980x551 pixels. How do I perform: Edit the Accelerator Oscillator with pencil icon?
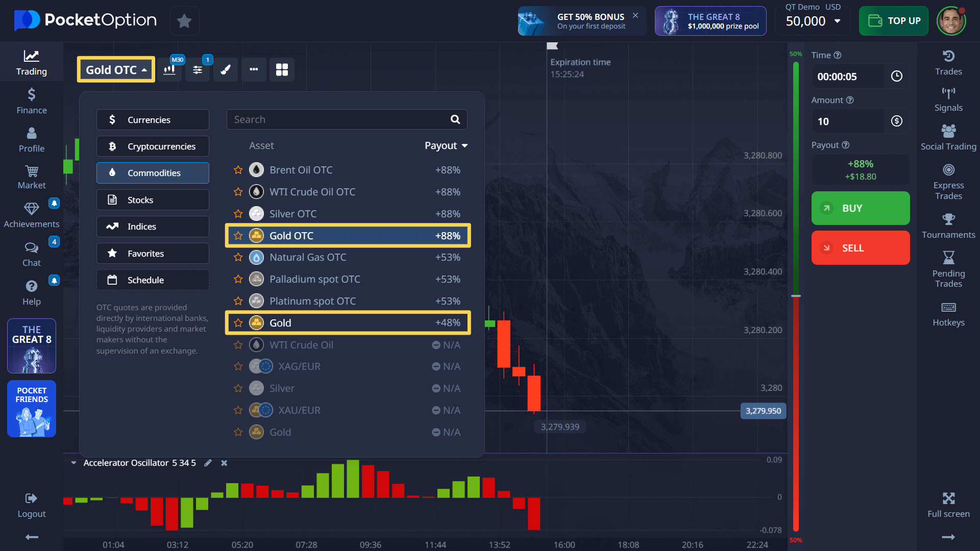tap(208, 463)
